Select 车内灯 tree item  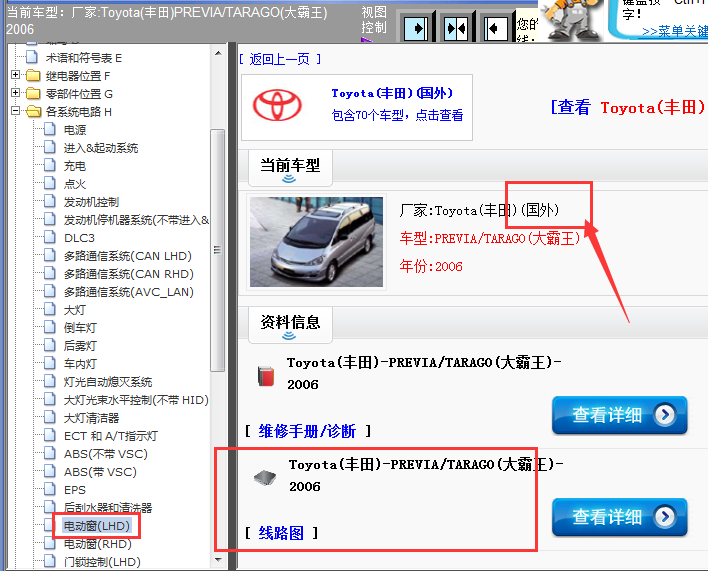coord(80,364)
